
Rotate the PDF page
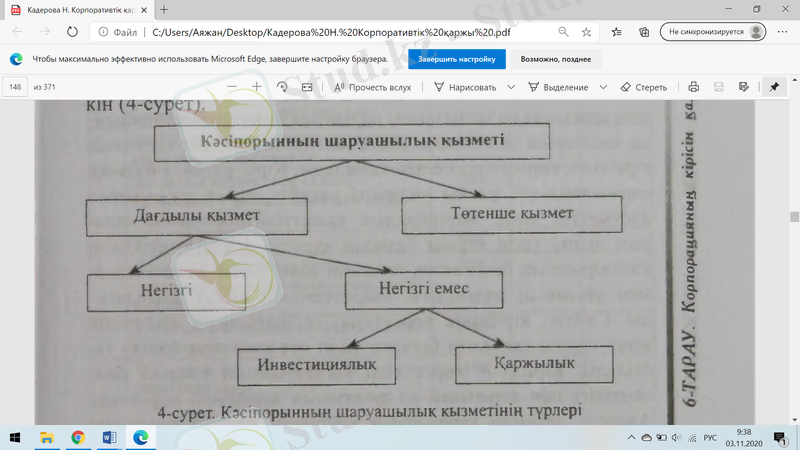(x=282, y=87)
